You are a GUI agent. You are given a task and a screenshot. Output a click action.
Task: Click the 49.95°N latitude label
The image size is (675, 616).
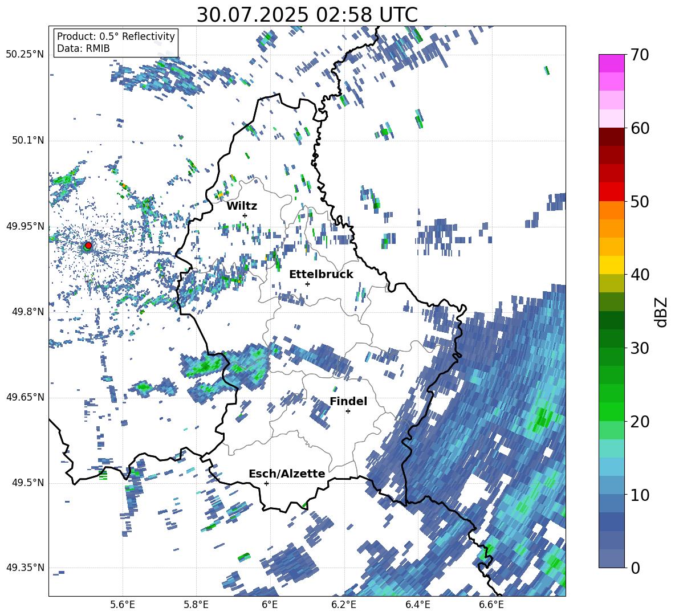click(x=25, y=226)
